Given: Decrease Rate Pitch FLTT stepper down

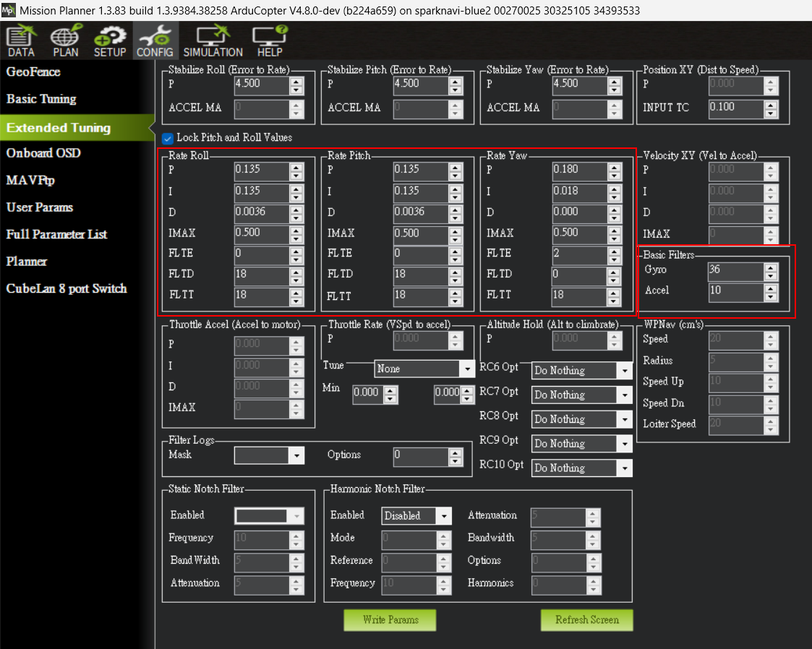Looking at the screenshot, I should [x=456, y=301].
